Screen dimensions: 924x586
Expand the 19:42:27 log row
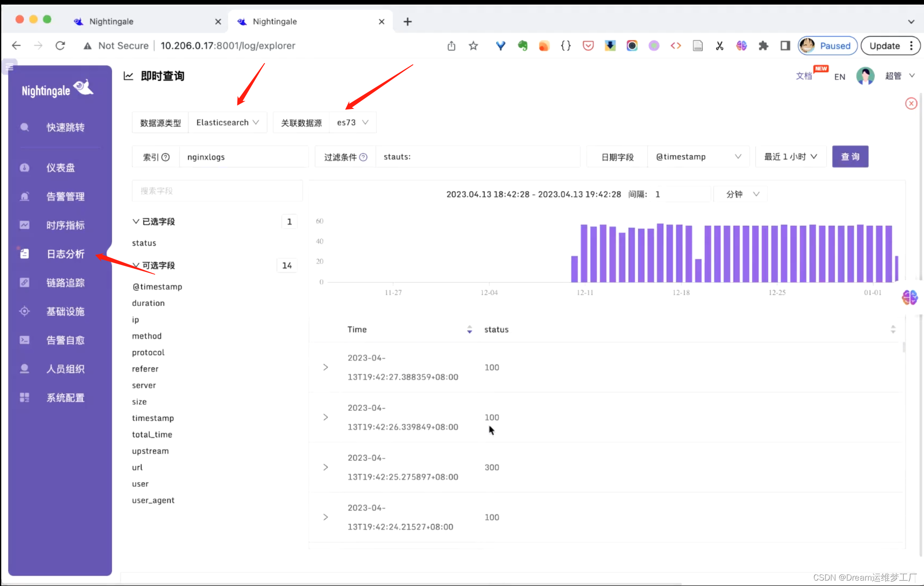point(325,367)
